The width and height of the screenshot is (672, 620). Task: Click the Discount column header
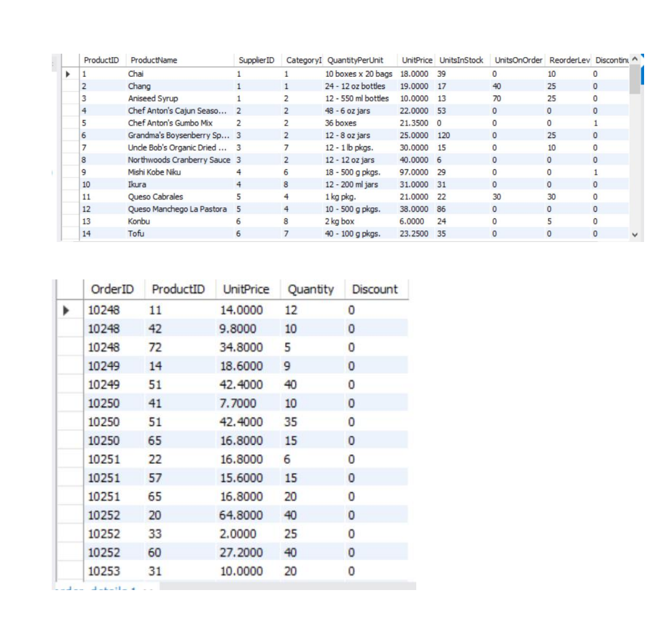click(x=375, y=289)
